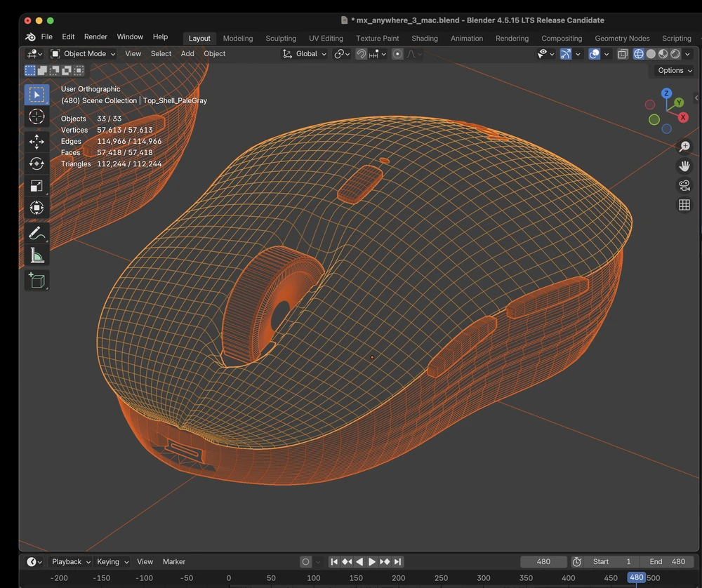
Task: Set selection mode to Subtract
Action: tap(54, 70)
